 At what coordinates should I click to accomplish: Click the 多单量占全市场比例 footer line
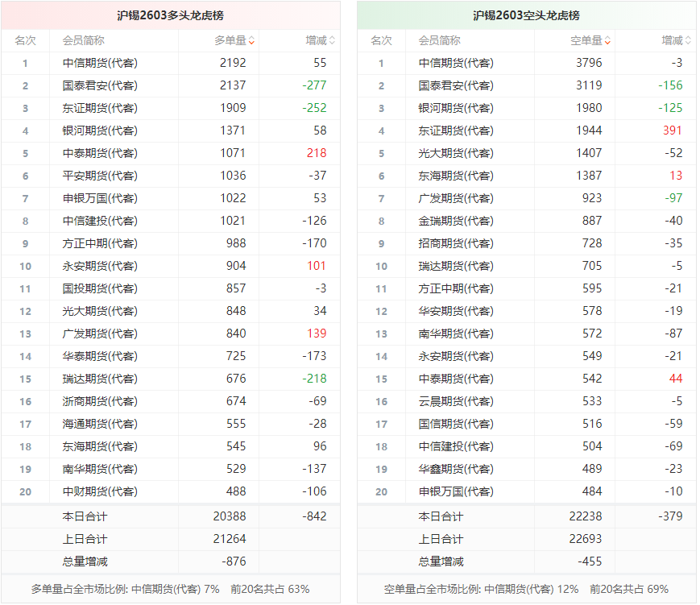(170, 590)
